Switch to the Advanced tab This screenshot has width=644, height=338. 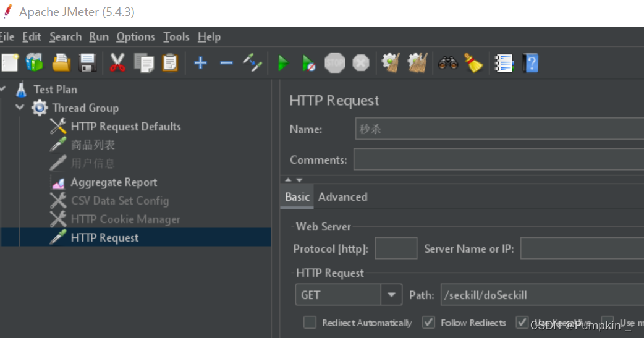(342, 197)
